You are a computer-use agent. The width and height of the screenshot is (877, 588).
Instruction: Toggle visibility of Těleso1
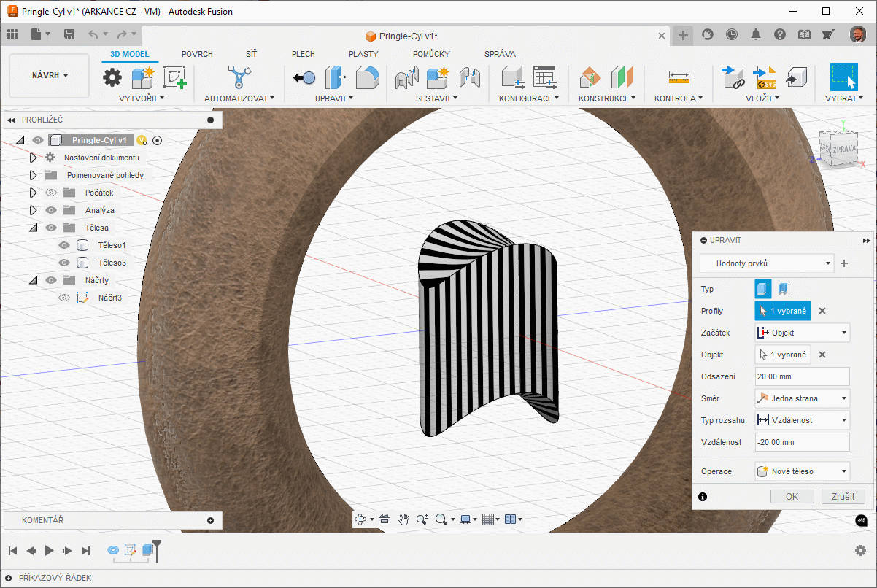[x=64, y=245]
